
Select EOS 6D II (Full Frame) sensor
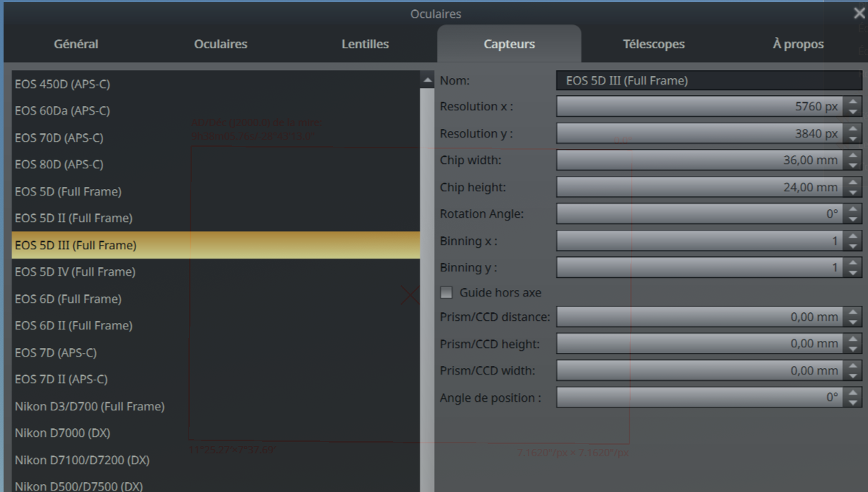[216, 326]
